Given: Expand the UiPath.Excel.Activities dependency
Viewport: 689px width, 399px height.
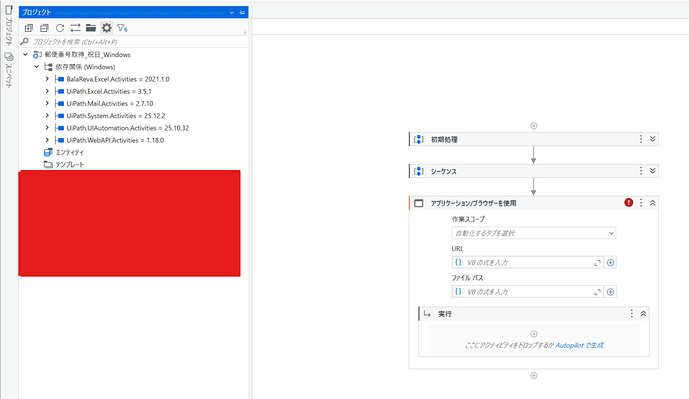Looking at the screenshot, I should (x=47, y=91).
